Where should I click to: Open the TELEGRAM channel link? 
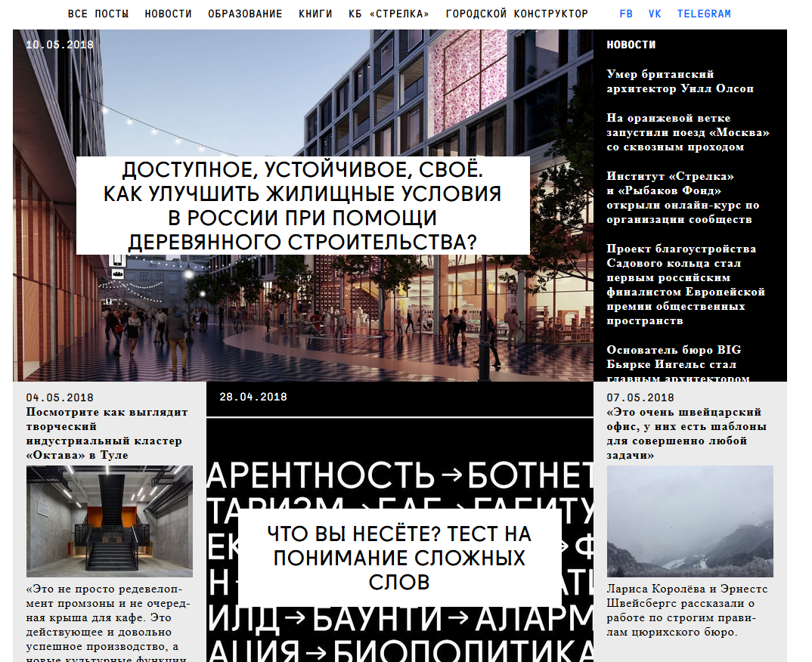[704, 14]
